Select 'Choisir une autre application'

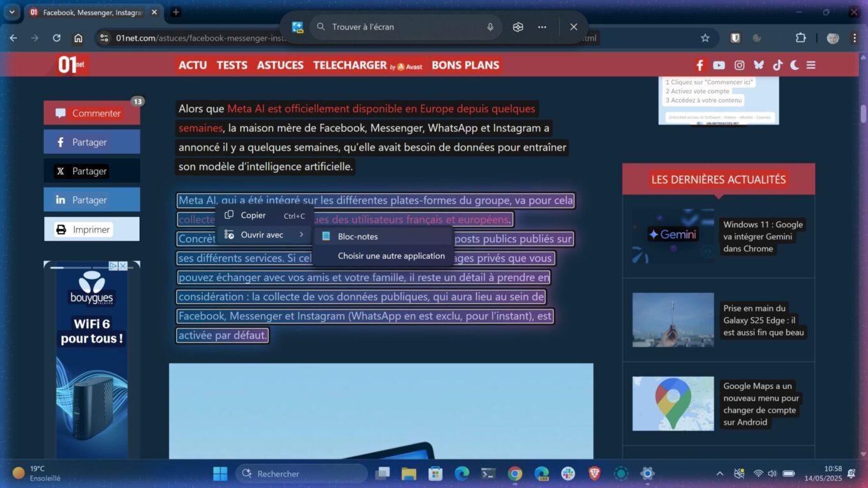click(383, 256)
